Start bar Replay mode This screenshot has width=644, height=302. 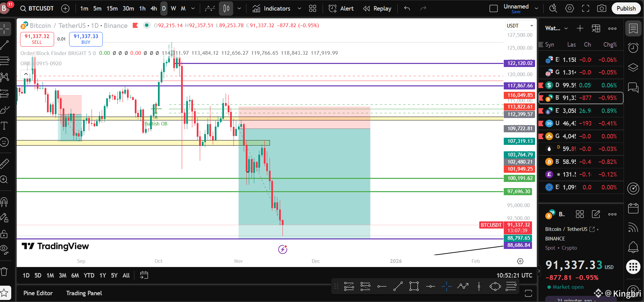377,9
